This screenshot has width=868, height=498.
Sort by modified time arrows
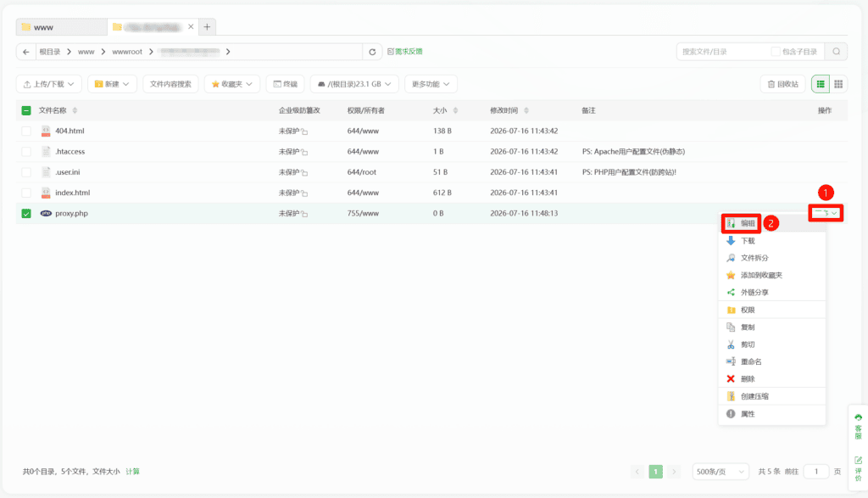(526, 111)
